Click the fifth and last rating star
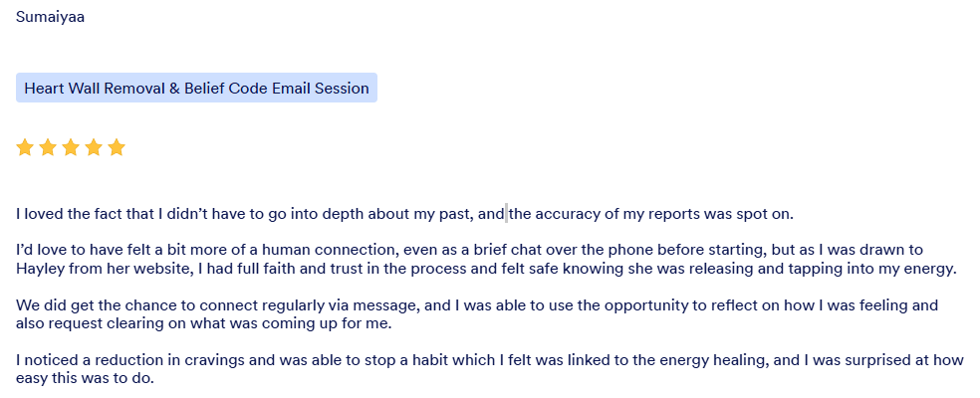This screenshot has height=398, width=980. pos(117,148)
